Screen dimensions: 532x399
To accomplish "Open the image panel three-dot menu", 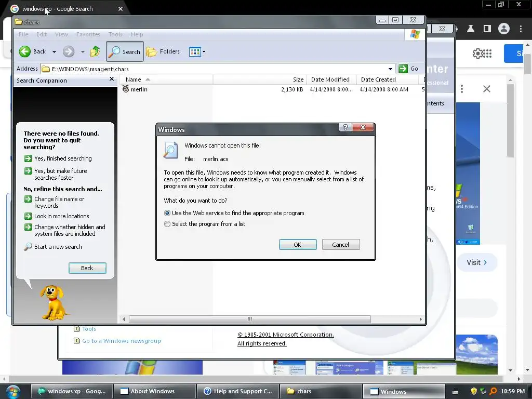I will (x=462, y=89).
